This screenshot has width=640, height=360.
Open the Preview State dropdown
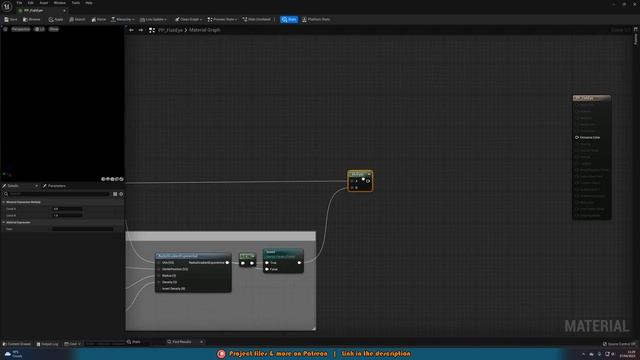pyautogui.click(x=222, y=20)
